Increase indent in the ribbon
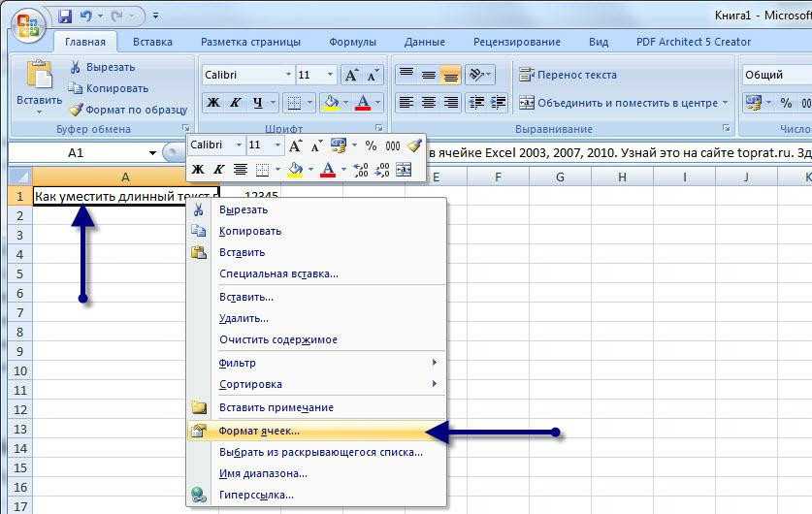812x514 pixels. (x=498, y=103)
